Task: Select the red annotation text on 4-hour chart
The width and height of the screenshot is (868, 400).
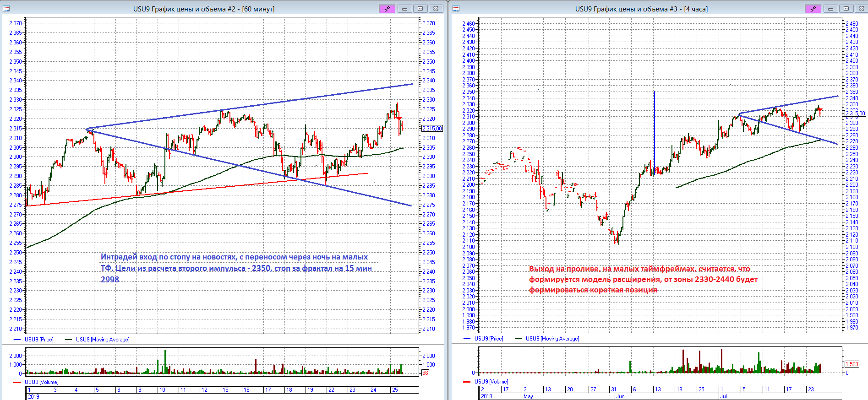Action: tap(643, 279)
